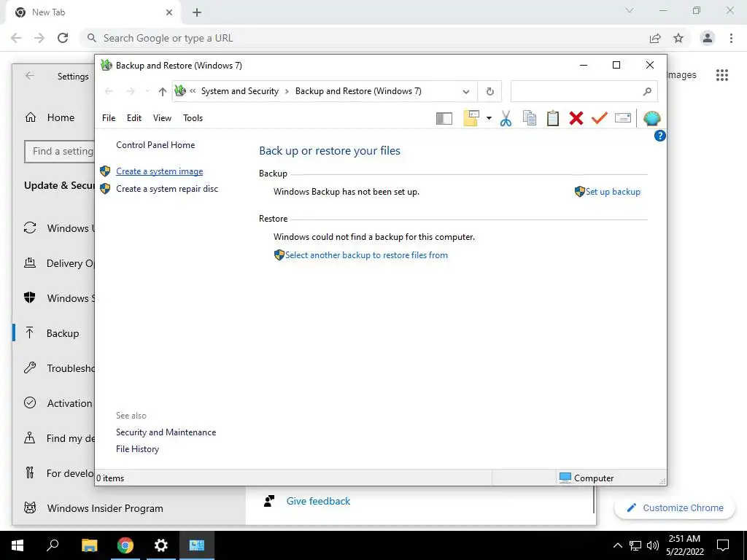This screenshot has height=560, width=747.
Task: Click the Copy icon in toolbar
Action: (530, 118)
